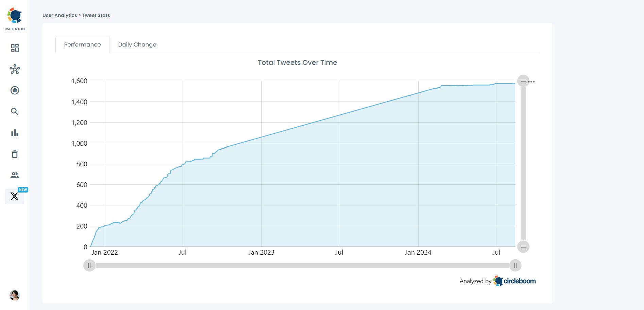644x310 pixels.
Task: Open your profile via the avatar thumbnail
Action: tap(14, 295)
